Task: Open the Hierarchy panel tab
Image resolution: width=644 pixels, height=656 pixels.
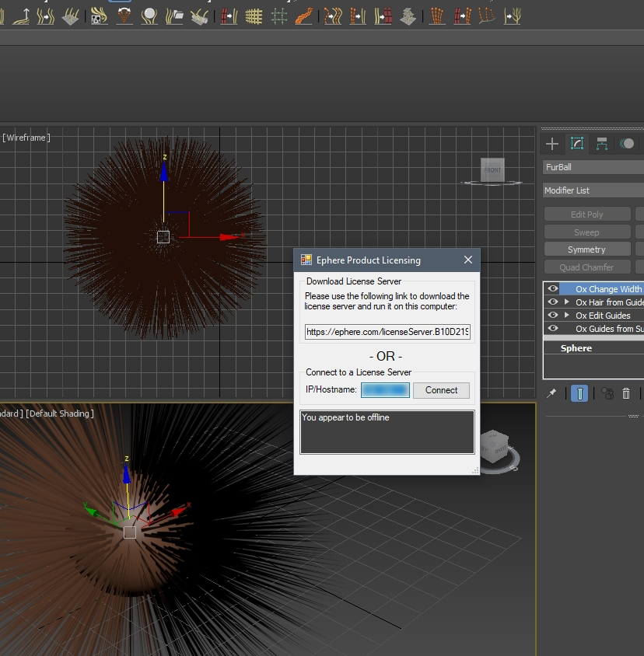Action: (602, 144)
